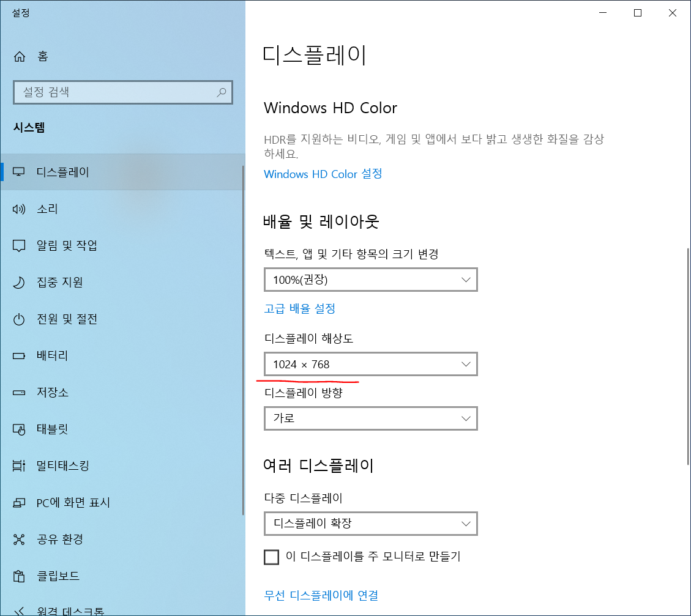The image size is (691, 616).
Task: Click the main content vertical scrollbar
Action: [688, 357]
